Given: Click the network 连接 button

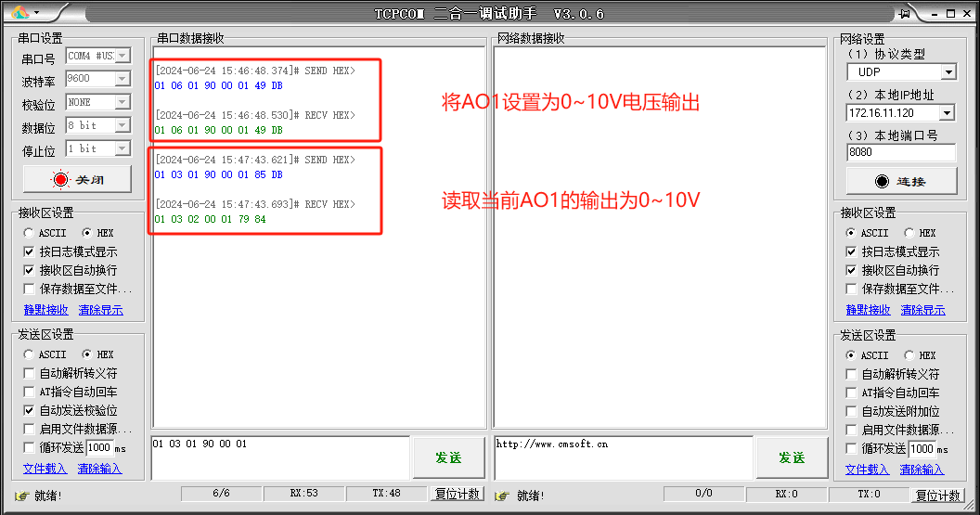Looking at the screenshot, I should [901, 181].
